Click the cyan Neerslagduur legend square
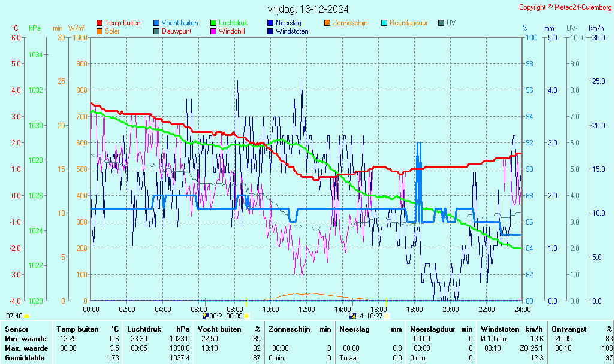This screenshot has height=364, width=615. (384, 23)
